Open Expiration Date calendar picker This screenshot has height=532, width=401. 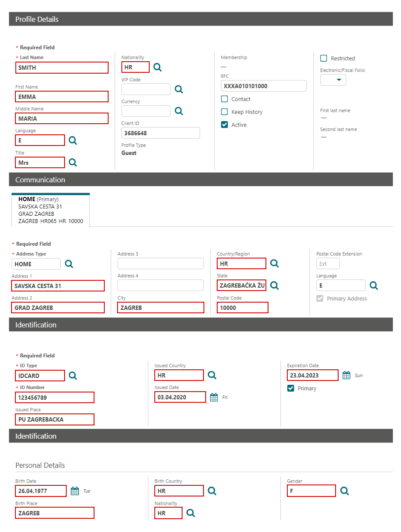pyautogui.click(x=347, y=375)
